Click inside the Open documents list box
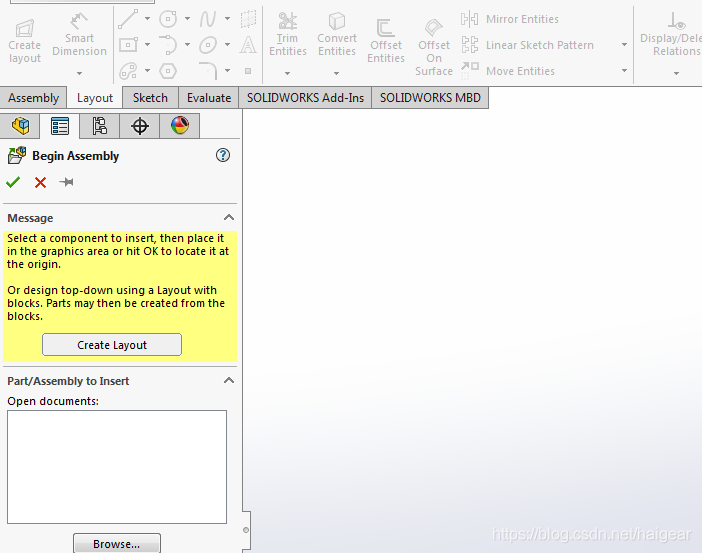This screenshot has height=553, width=702. tap(117, 467)
